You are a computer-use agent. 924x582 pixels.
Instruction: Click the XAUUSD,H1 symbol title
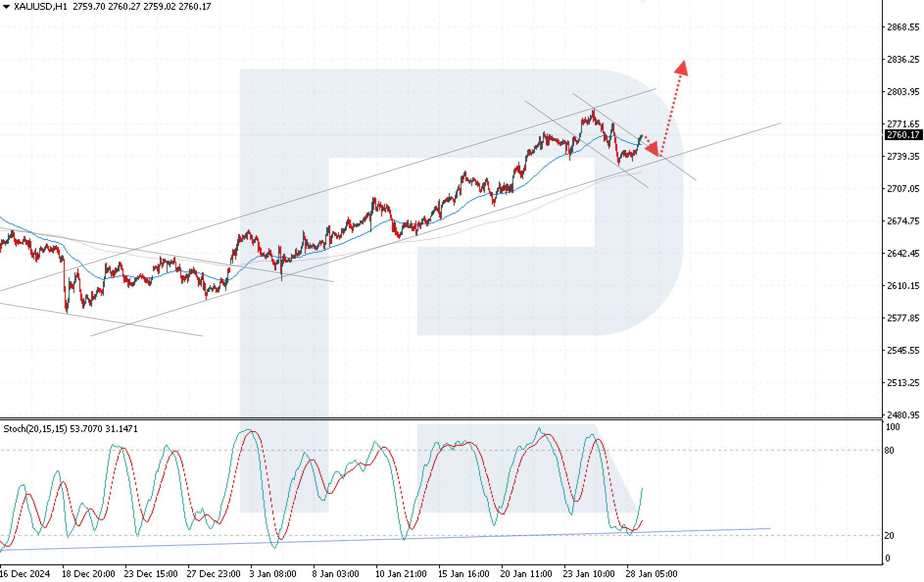[41, 7]
